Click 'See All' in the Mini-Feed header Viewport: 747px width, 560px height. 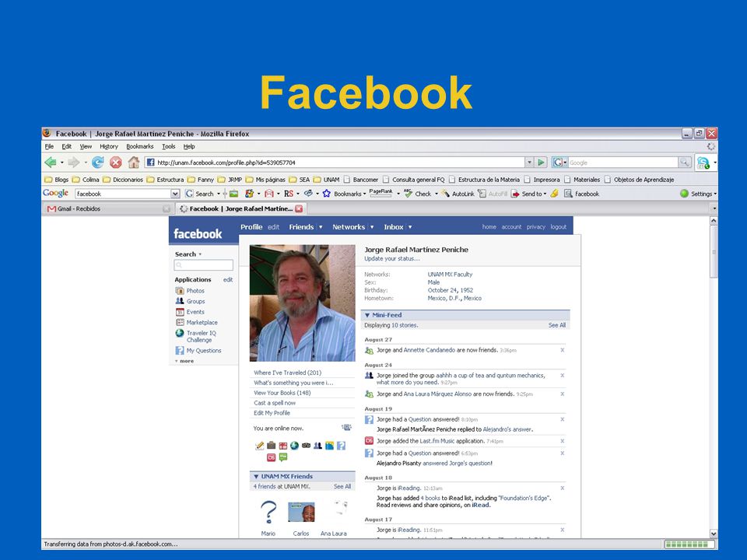coord(557,325)
